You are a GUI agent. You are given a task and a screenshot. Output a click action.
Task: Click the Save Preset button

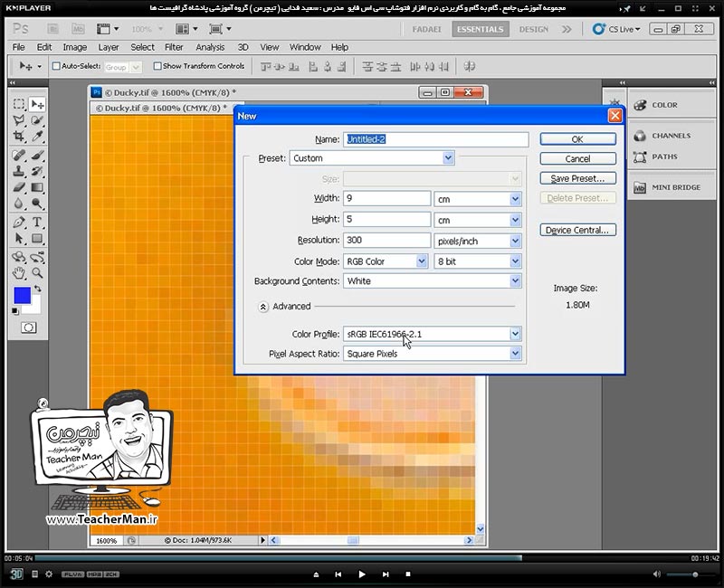click(x=577, y=178)
